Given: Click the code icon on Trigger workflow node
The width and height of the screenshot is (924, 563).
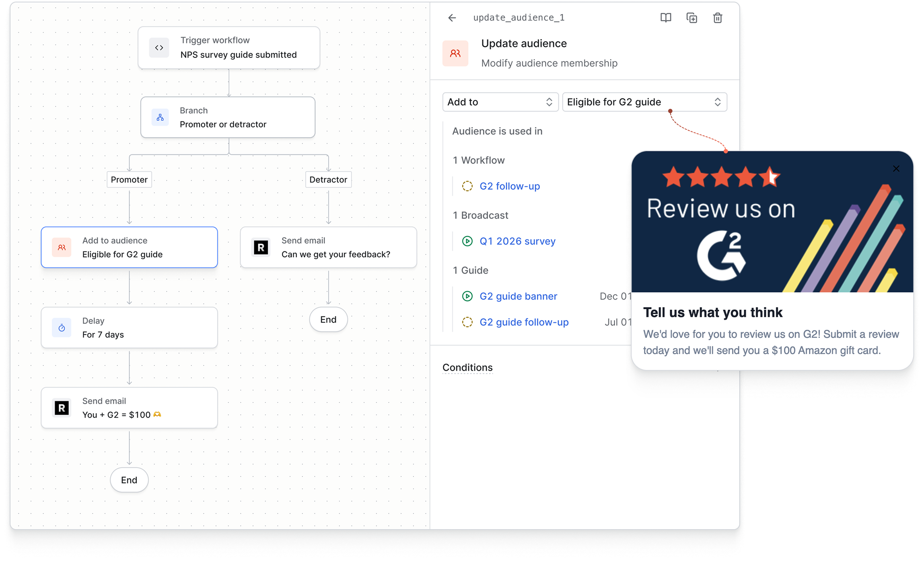Looking at the screenshot, I should pos(159,48).
